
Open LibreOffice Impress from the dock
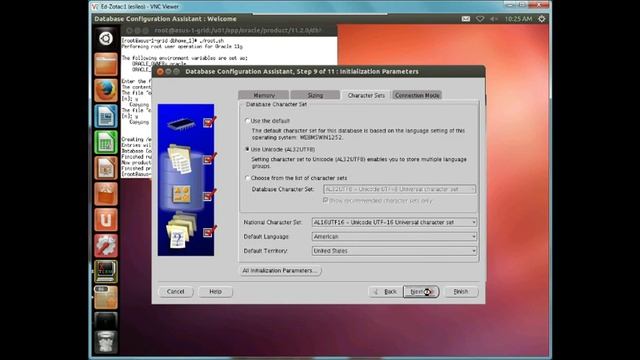click(x=106, y=168)
